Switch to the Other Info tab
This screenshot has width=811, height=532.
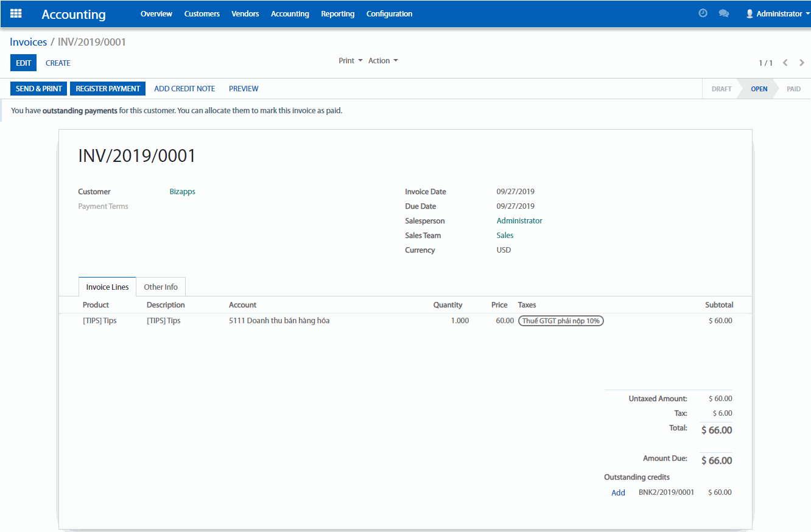point(161,287)
